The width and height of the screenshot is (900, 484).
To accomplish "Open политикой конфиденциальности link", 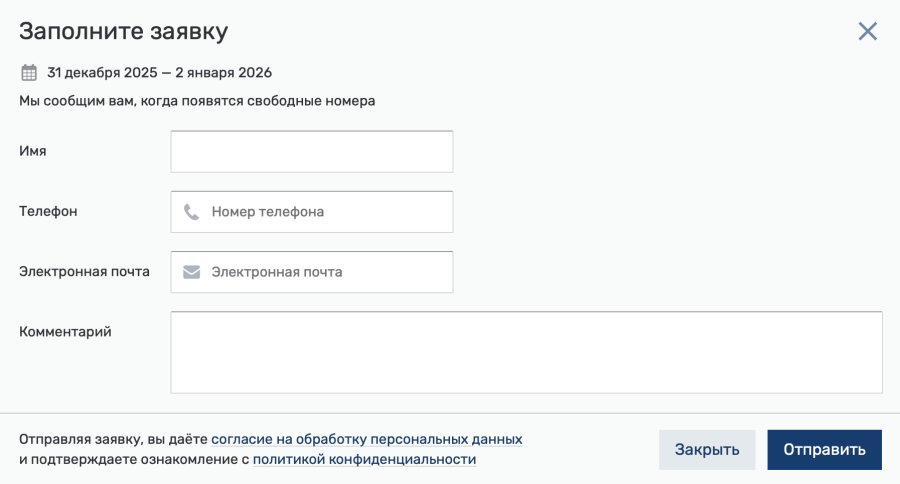I will [364, 459].
